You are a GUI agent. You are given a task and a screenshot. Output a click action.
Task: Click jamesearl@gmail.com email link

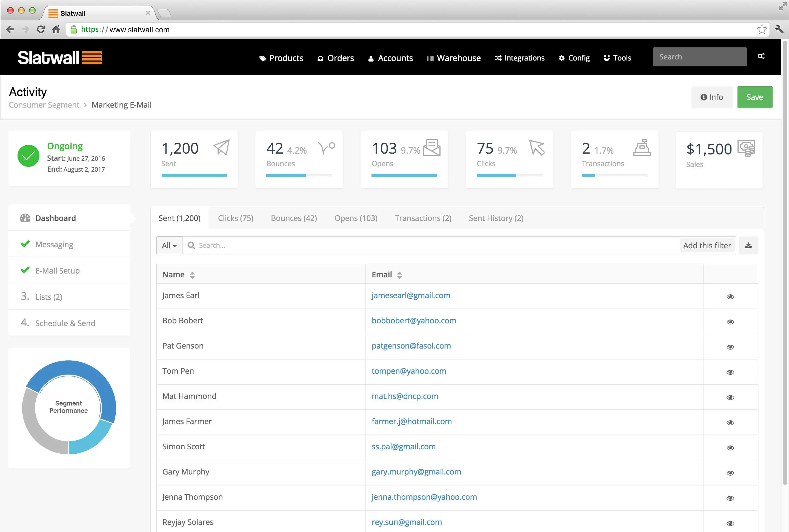pyautogui.click(x=411, y=295)
